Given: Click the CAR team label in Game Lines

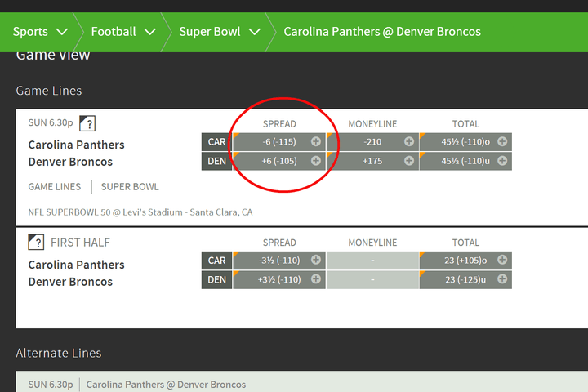Looking at the screenshot, I should (x=216, y=142).
